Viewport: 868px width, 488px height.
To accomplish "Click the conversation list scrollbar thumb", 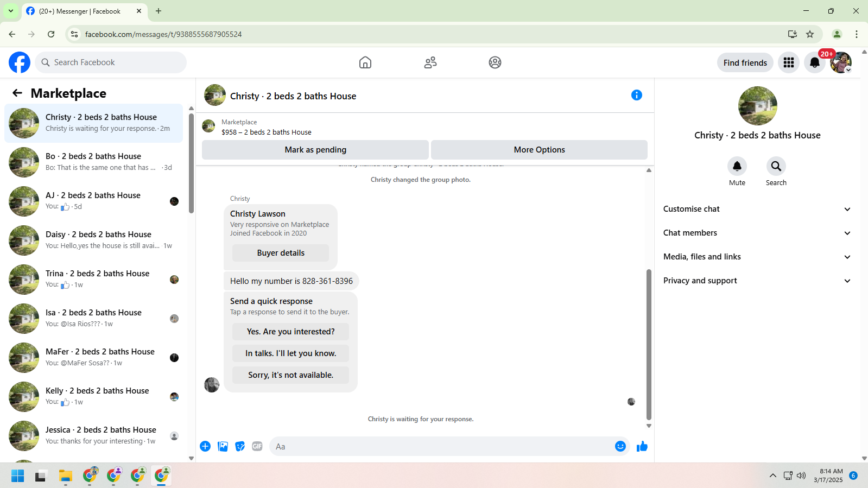I will click(191, 163).
